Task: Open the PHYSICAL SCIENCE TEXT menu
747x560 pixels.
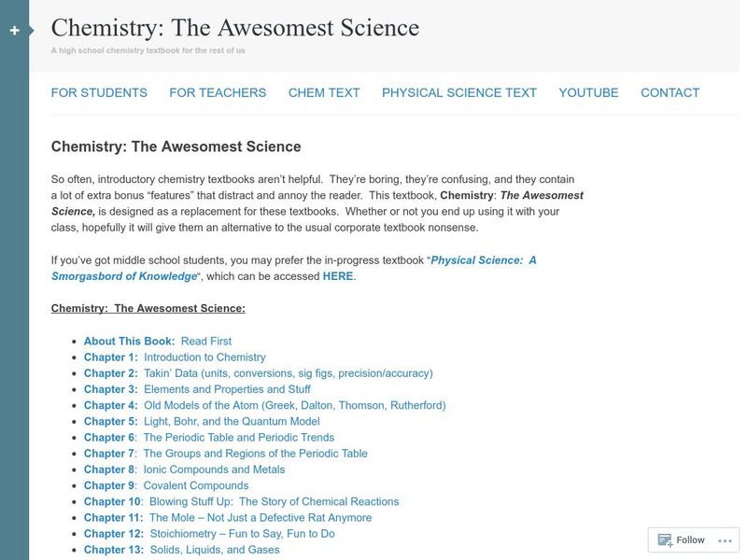Action: click(x=458, y=92)
